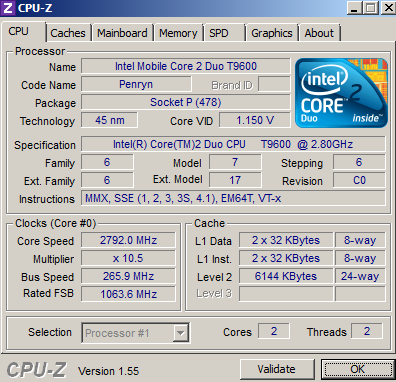Click the core speed value '2792.0 MHz'
The height and width of the screenshot is (382, 396).
coord(128,240)
